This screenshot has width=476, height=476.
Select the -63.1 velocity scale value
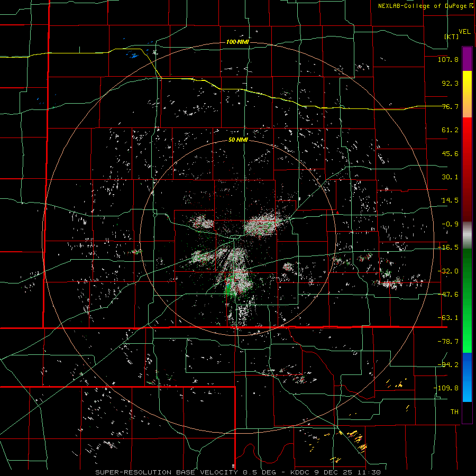[448, 318]
